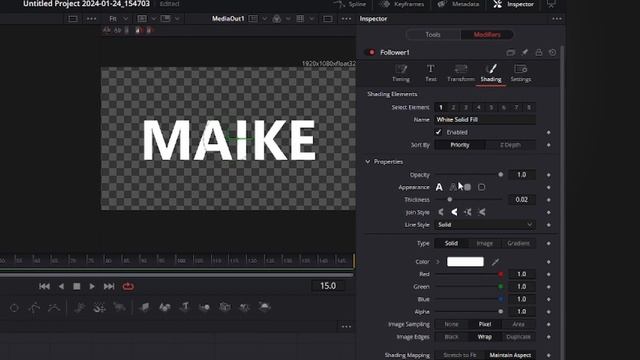
Task: Pin the Follower1 inspector controls
Action: pos(525,53)
